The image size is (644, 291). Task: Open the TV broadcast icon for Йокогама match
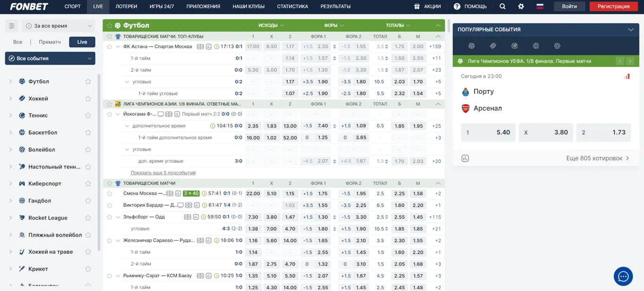click(x=161, y=114)
